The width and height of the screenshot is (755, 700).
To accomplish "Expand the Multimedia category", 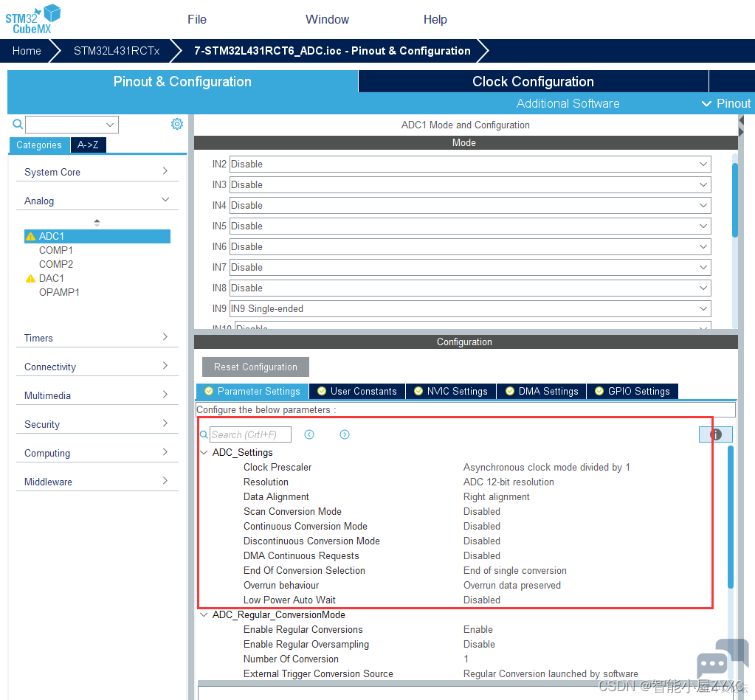I will [x=97, y=395].
